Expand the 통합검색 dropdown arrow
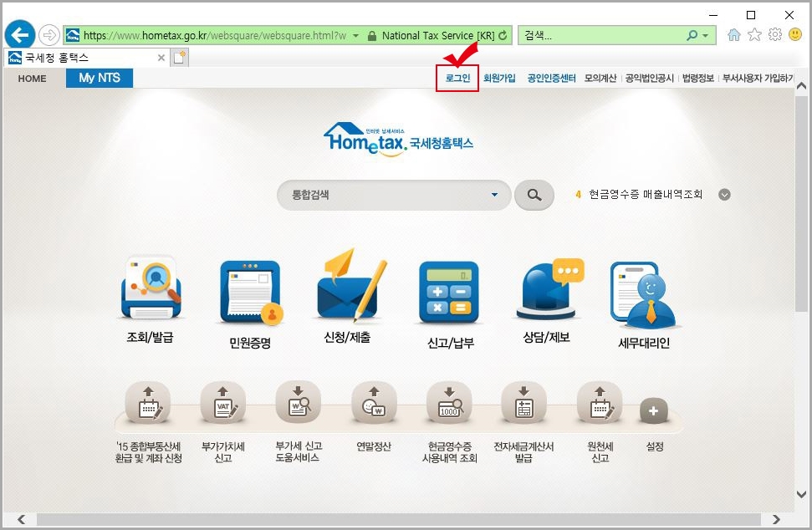This screenshot has height=530, width=812. pyautogui.click(x=494, y=195)
